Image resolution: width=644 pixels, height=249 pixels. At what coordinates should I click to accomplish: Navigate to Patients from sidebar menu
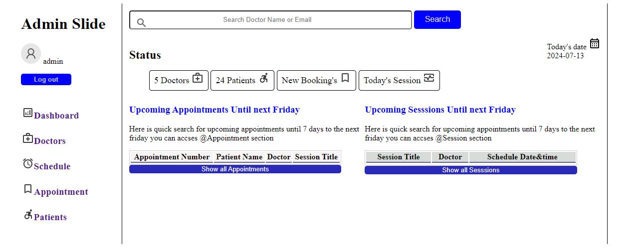click(x=50, y=217)
